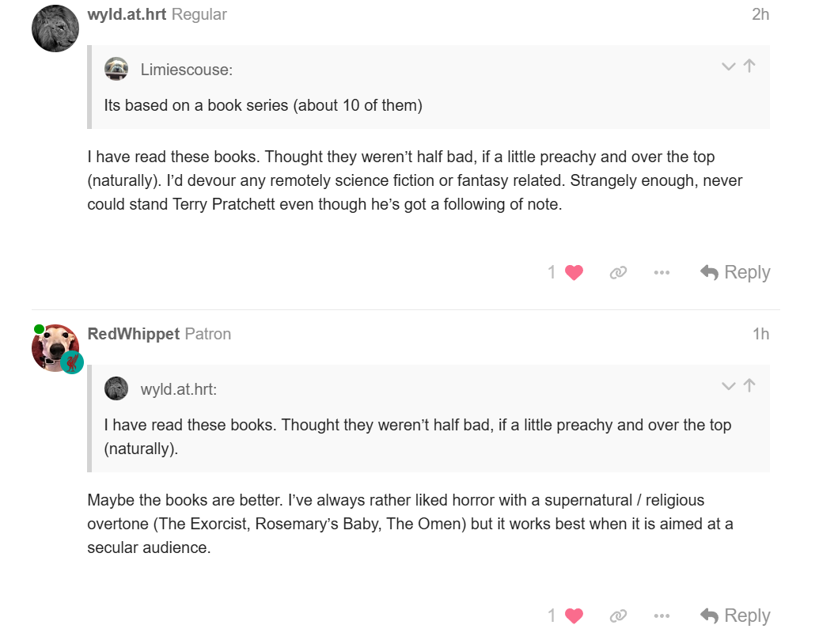The height and width of the screenshot is (644, 819).
Task: Open wyld.at.hrt's lion avatar profile
Action: pyautogui.click(x=55, y=28)
